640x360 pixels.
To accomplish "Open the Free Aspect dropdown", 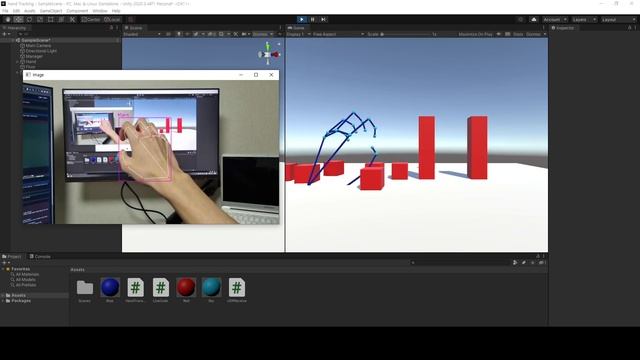I will pyautogui.click(x=338, y=34).
